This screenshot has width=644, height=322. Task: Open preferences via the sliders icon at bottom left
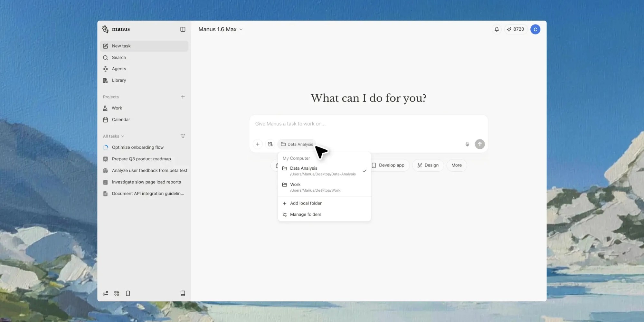[x=105, y=293]
